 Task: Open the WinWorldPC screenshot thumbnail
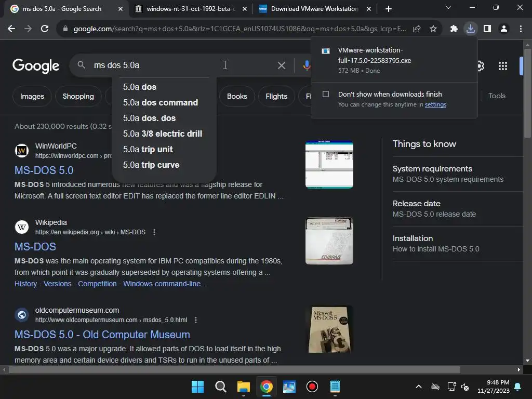point(329,165)
